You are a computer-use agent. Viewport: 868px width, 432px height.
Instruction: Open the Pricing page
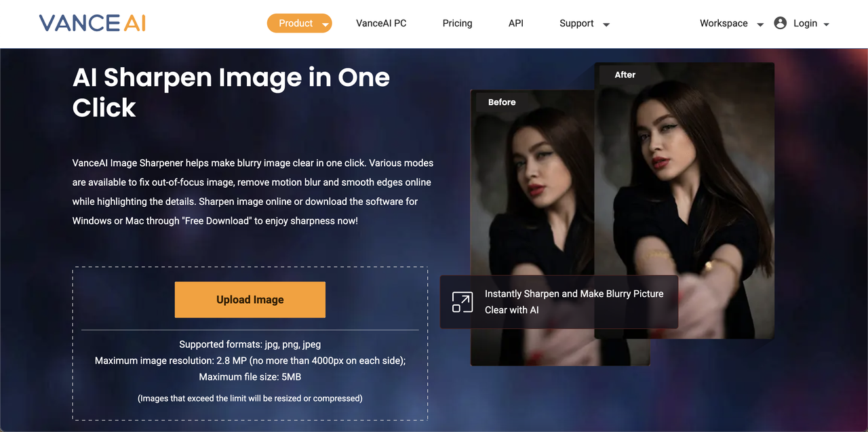(x=457, y=23)
